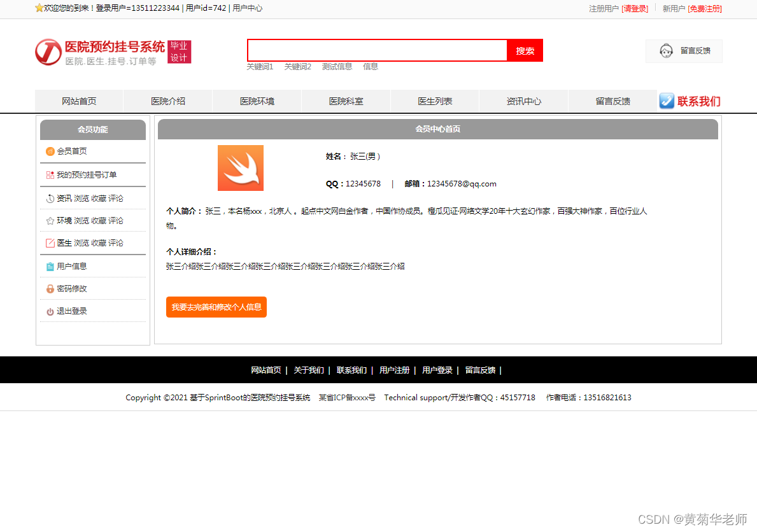
Task: Select the 关键词2 search suggestion
Action: coord(298,67)
